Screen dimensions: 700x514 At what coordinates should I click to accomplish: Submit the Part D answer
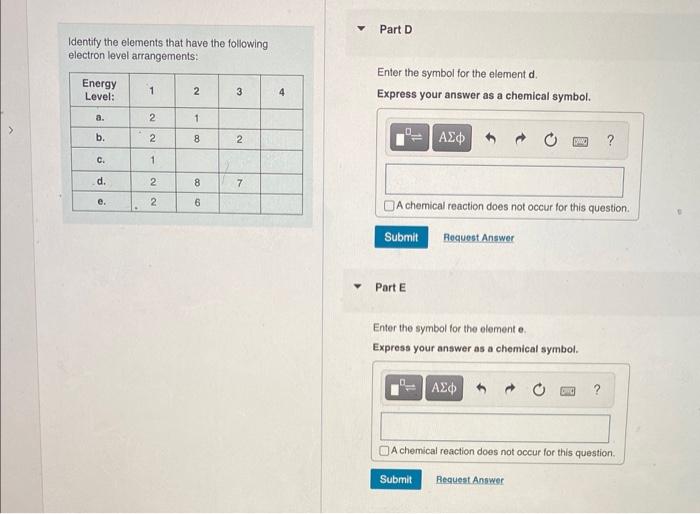[x=401, y=237]
